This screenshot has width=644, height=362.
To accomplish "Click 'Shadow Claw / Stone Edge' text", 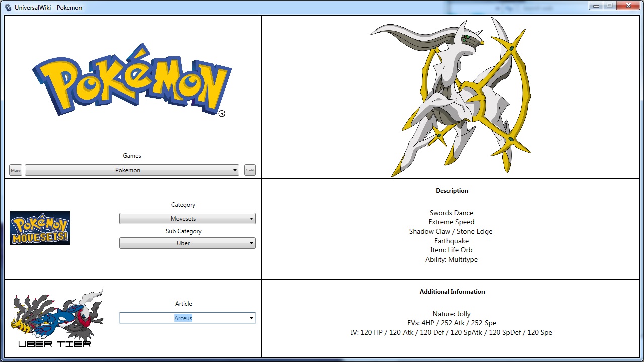I will pyautogui.click(x=450, y=231).
